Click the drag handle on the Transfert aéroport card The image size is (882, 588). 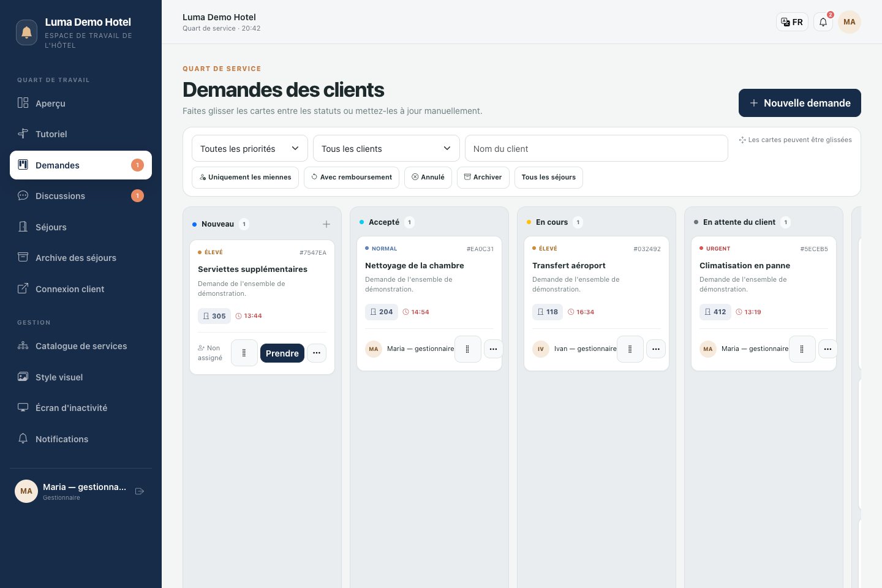[630, 349]
